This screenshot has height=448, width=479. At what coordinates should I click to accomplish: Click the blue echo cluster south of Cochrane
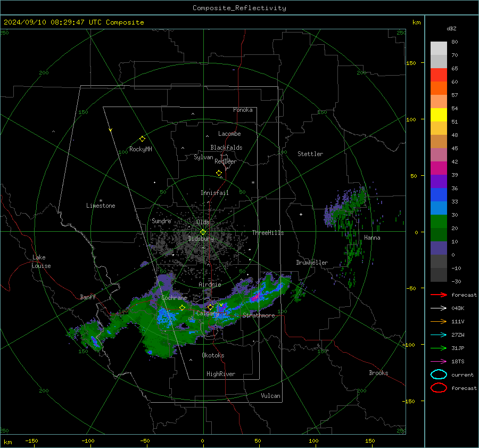[167, 316]
